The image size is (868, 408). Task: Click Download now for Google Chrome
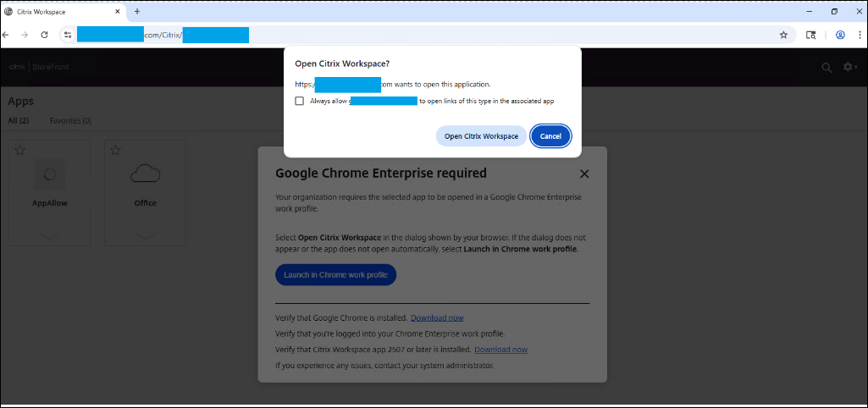click(x=437, y=318)
